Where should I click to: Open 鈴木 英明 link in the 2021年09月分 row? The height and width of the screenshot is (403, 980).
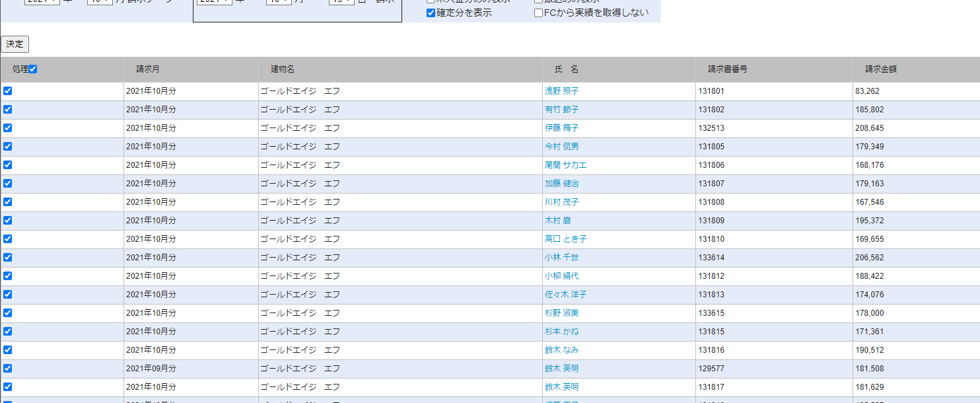coord(561,369)
